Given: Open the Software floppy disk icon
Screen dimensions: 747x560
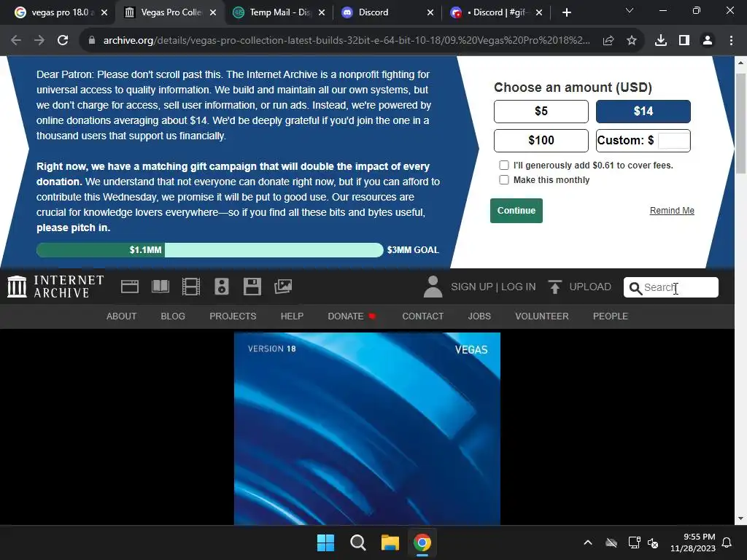Looking at the screenshot, I should point(252,287).
